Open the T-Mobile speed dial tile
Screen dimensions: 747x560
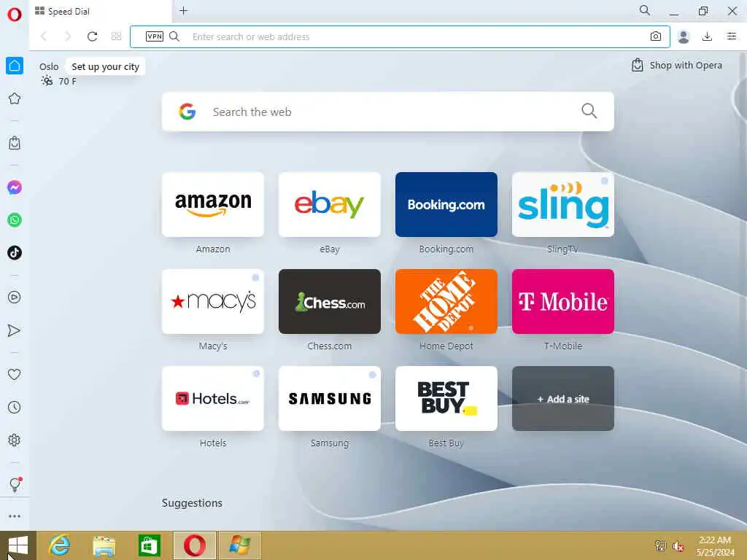pyautogui.click(x=563, y=301)
